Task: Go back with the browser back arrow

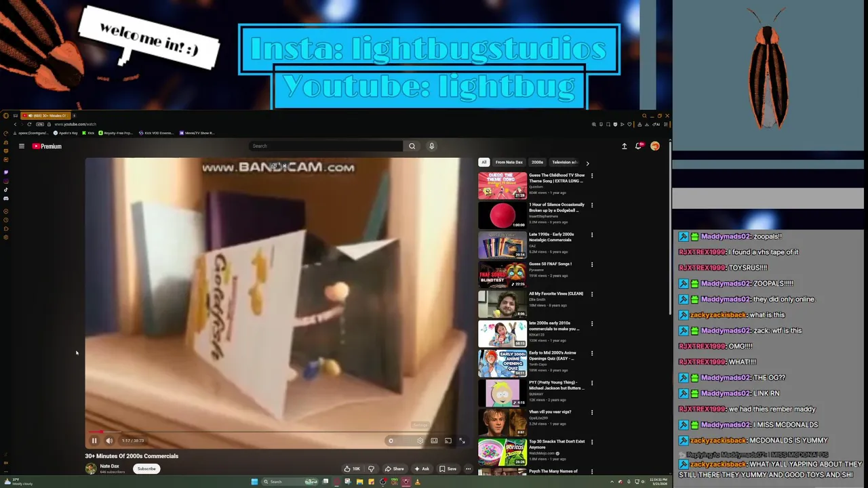Action: (16, 124)
